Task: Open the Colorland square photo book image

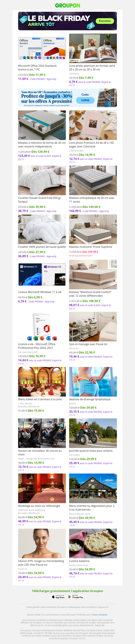Action: [93, 48]
